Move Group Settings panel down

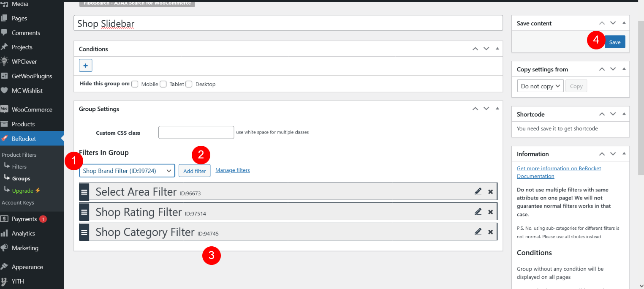tap(486, 109)
